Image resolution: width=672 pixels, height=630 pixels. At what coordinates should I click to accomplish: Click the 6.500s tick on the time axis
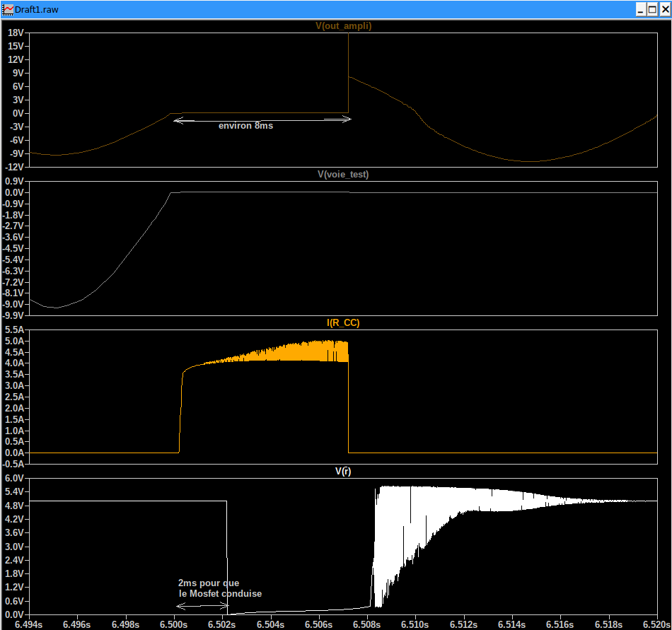pyautogui.click(x=173, y=624)
